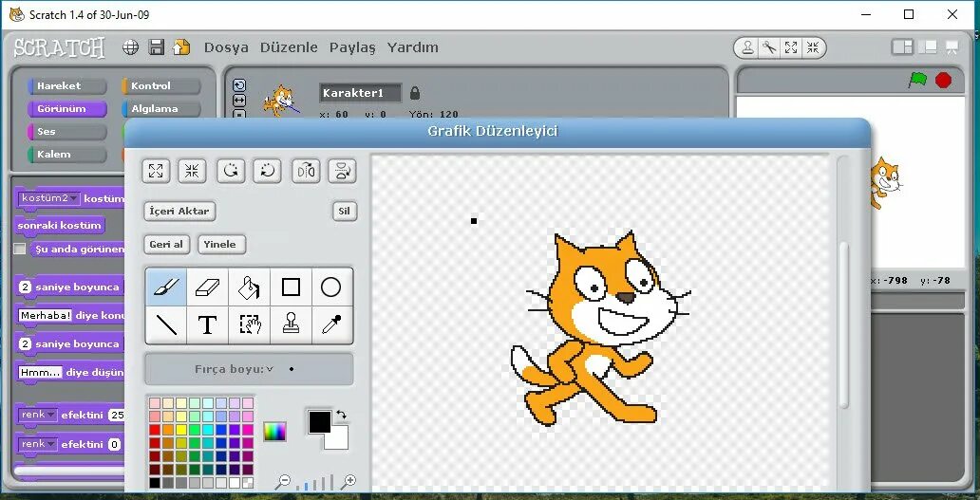Click the İçeri Aktar button
Screen dimensions: 980x500
coord(180,211)
